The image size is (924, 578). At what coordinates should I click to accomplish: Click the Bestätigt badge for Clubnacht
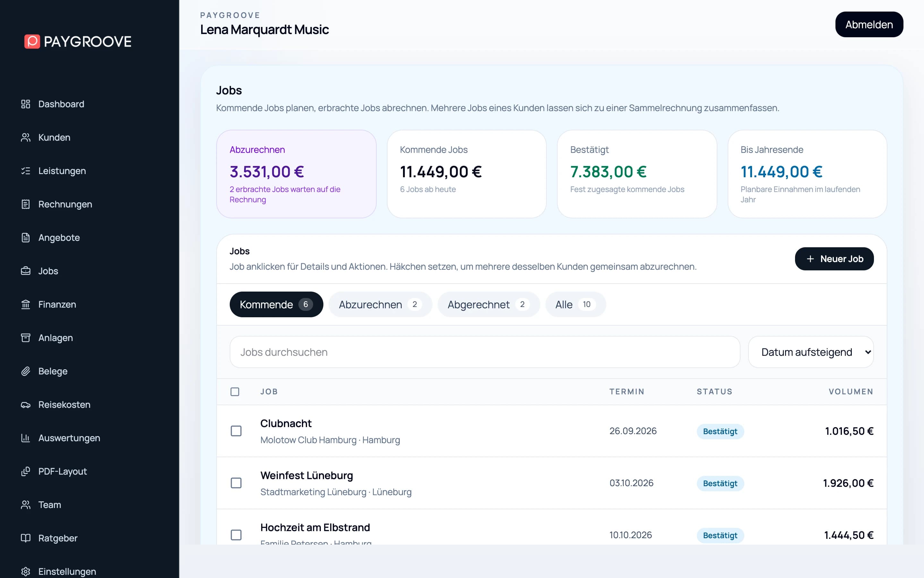pos(720,431)
